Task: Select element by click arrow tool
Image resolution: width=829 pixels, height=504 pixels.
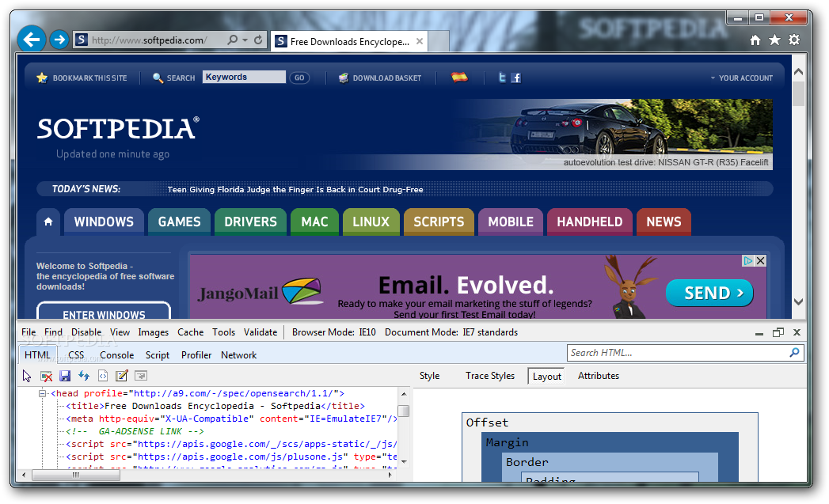Action: point(27,376)
